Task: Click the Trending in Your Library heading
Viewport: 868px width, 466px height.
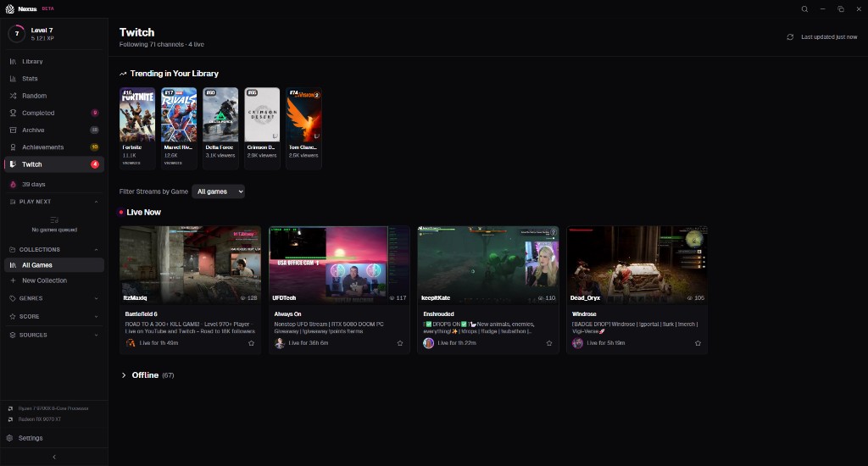Action: pos(175,74)
